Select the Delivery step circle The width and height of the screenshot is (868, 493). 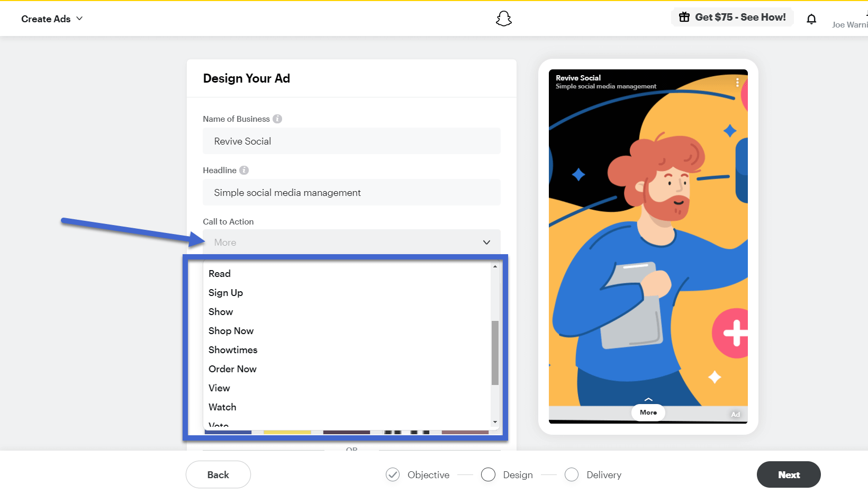[x=572, y=474]
